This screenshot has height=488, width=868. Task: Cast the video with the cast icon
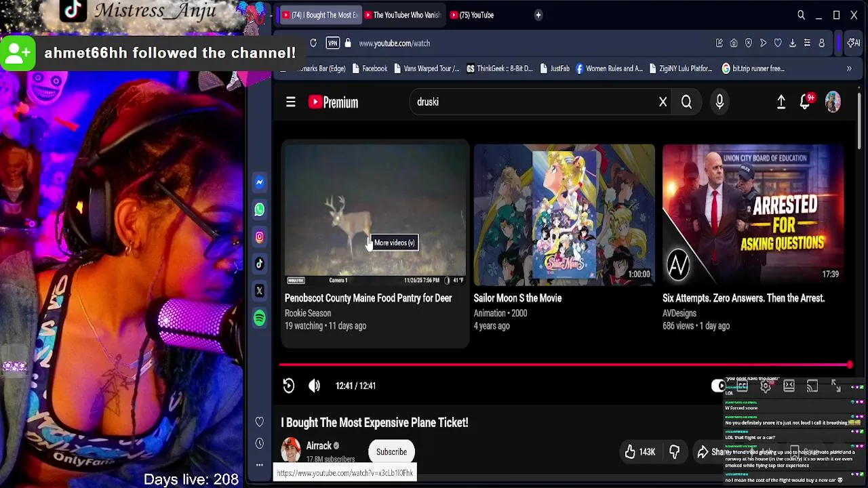tap(812, 386)
